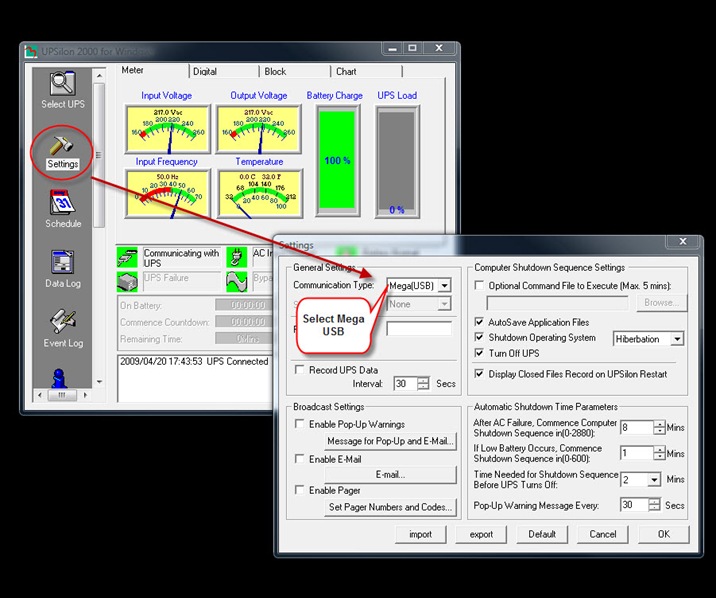The width and height of the screenshot is (716, 598).
Task: Click the UPS Failure status icon
Action: point(127,282)
